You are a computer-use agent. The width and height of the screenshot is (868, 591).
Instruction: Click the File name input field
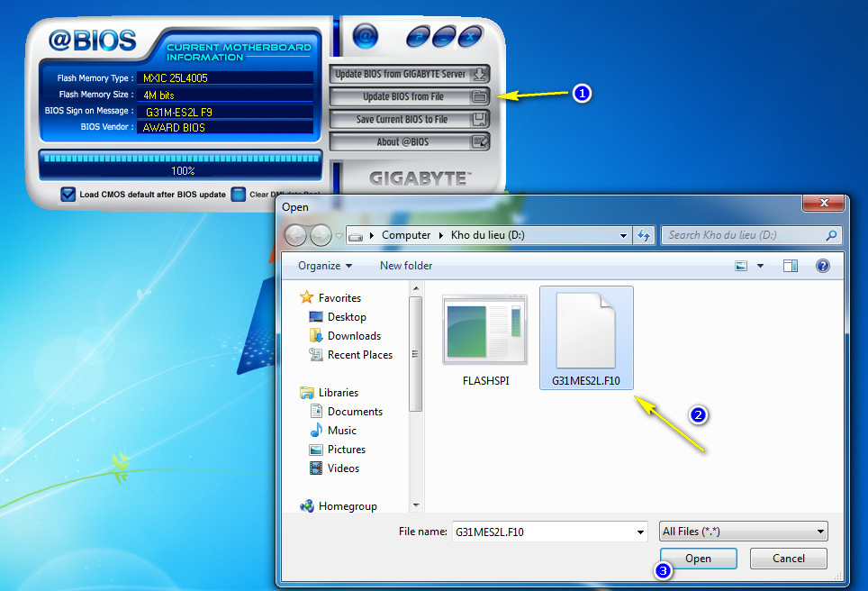coord(544,532)
